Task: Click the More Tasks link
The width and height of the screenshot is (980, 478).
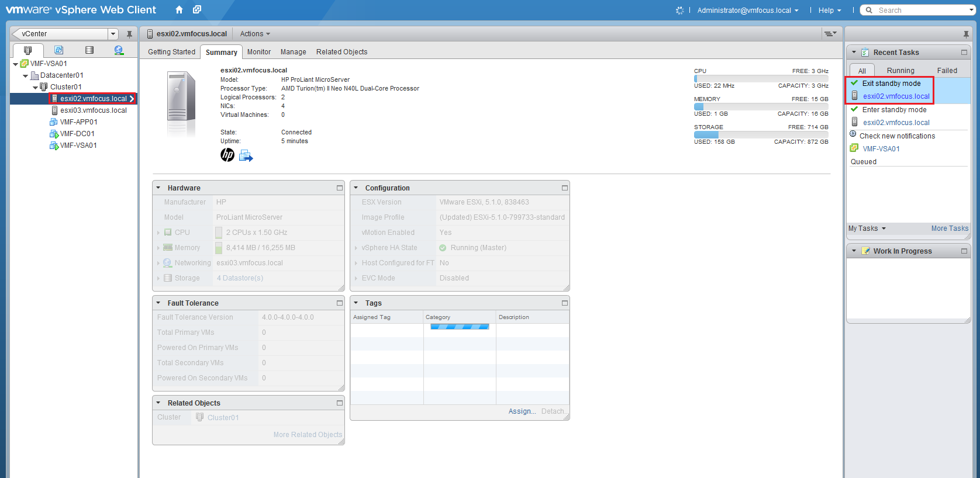Action: point(949,228)
